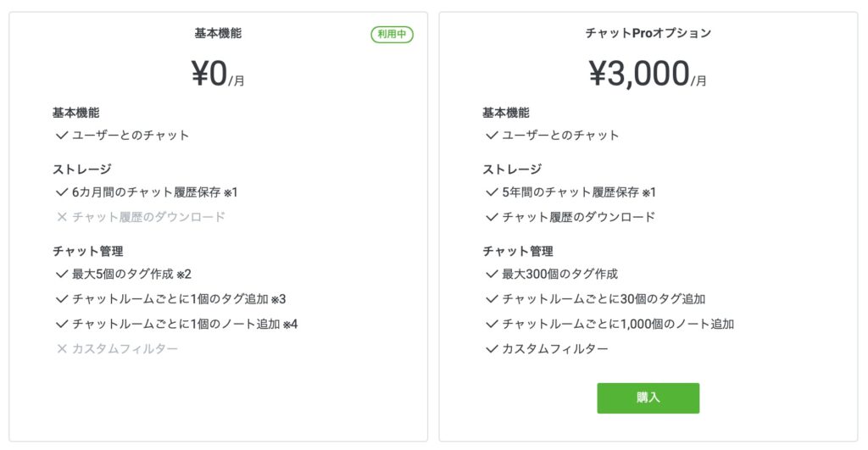The height and width of the screenshot is (450, 868).
Task: Click the green 購入 purchase button
Action: (648, 397)
